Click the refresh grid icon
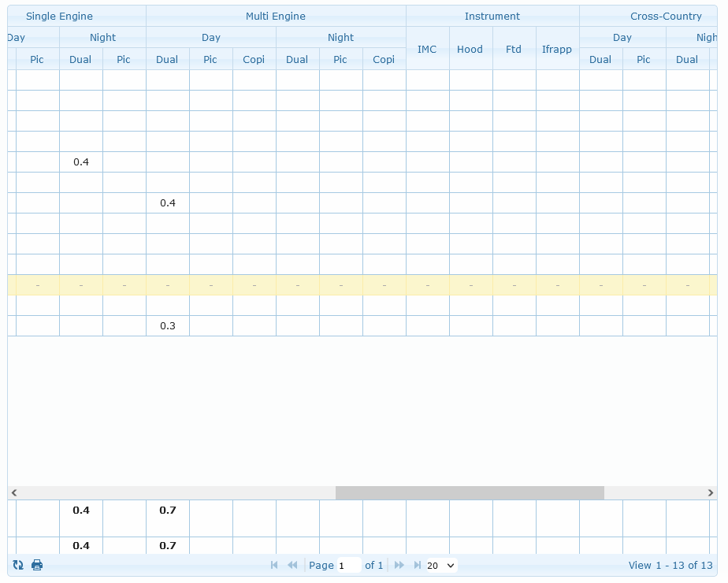This screenshot has width=728, height=583. coord(18,565)
